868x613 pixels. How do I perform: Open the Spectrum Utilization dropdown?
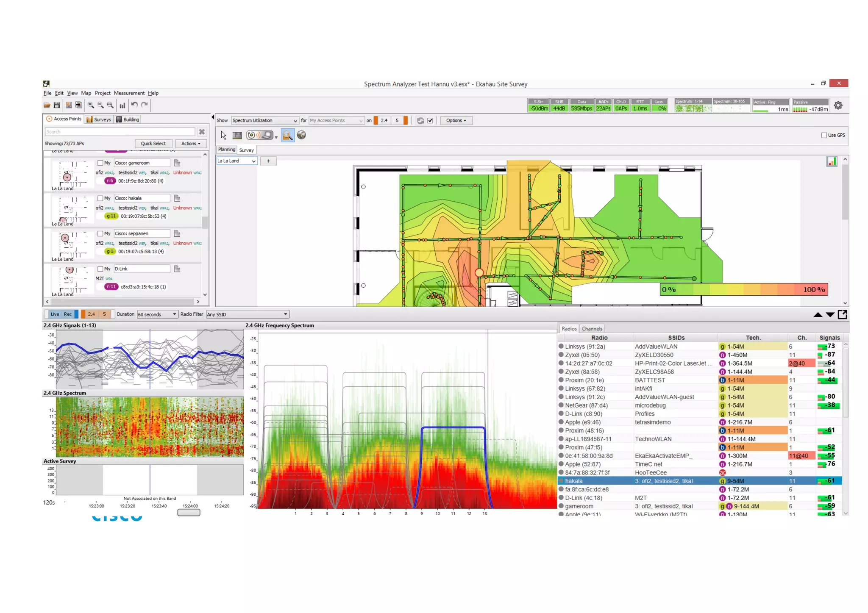264,121
